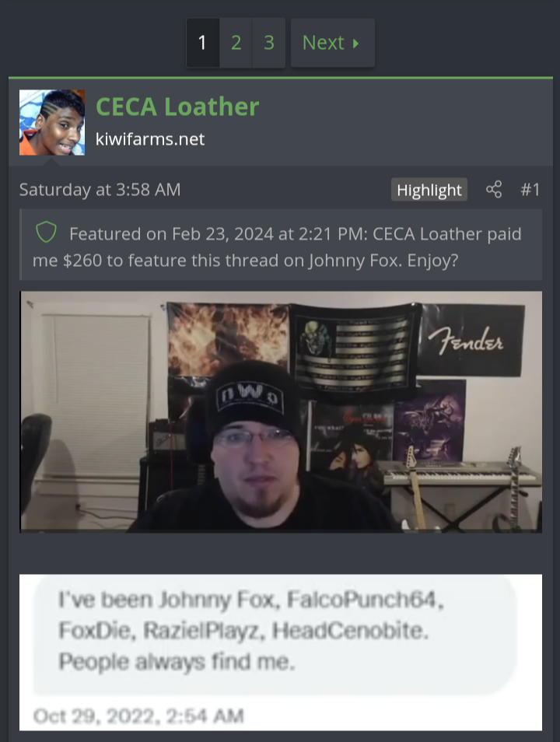This screenshot has height=742, width=560.
Task: Click the small arrow inside Next button
Action: (355, 44)
